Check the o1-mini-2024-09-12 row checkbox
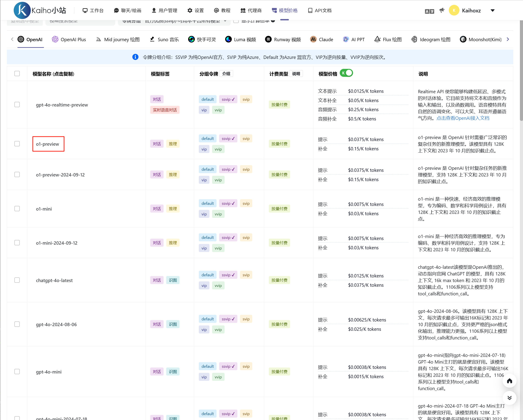523x420 pixels. pos(17,243)
